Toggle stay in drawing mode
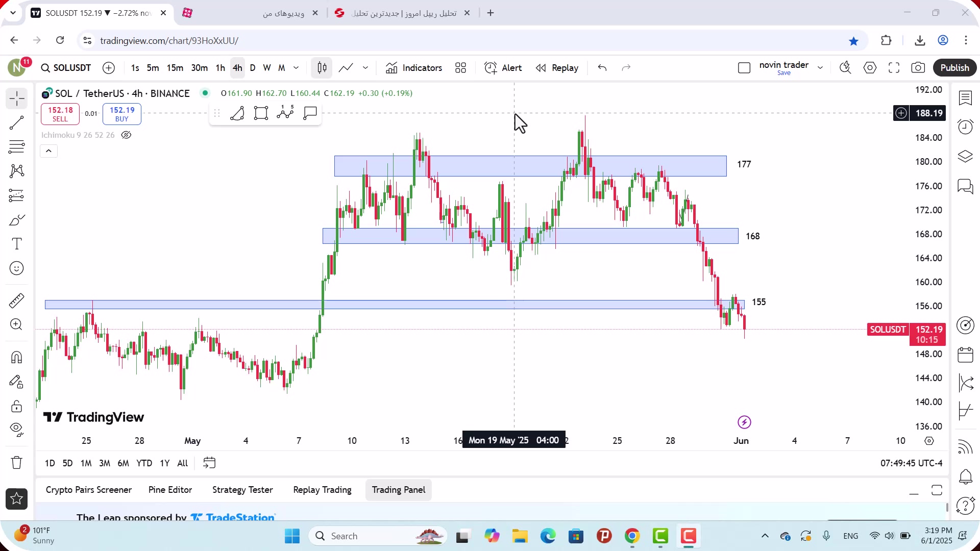This screenshot has width=980, height=551. [x=17, y=382]
